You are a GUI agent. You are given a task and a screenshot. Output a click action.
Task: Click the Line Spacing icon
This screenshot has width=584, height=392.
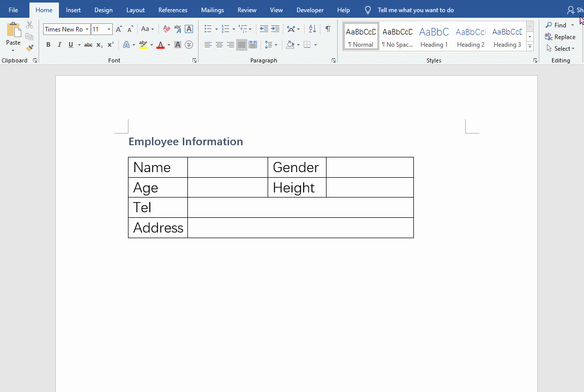tap(268, 45)
